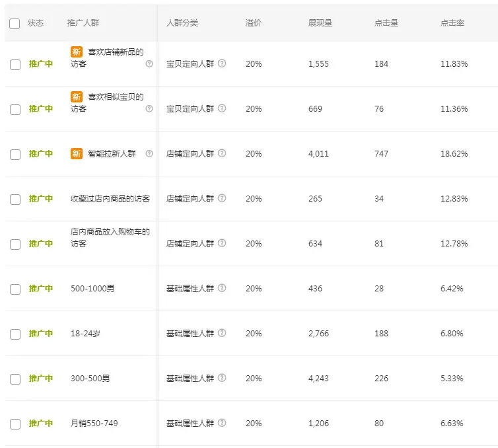
Task: Click 基础属性人群 help icon in 300-500男 row
Action: pyautogui.click(x=222, y=378)
